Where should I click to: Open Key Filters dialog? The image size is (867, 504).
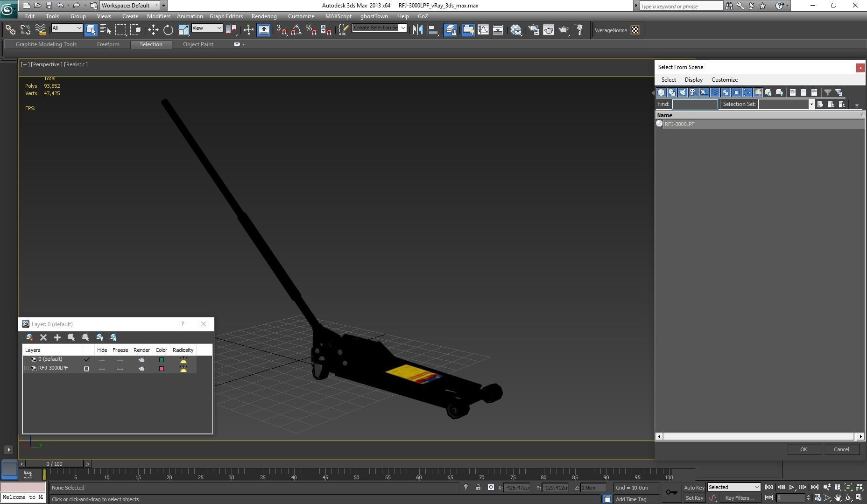tap(740, 498)
